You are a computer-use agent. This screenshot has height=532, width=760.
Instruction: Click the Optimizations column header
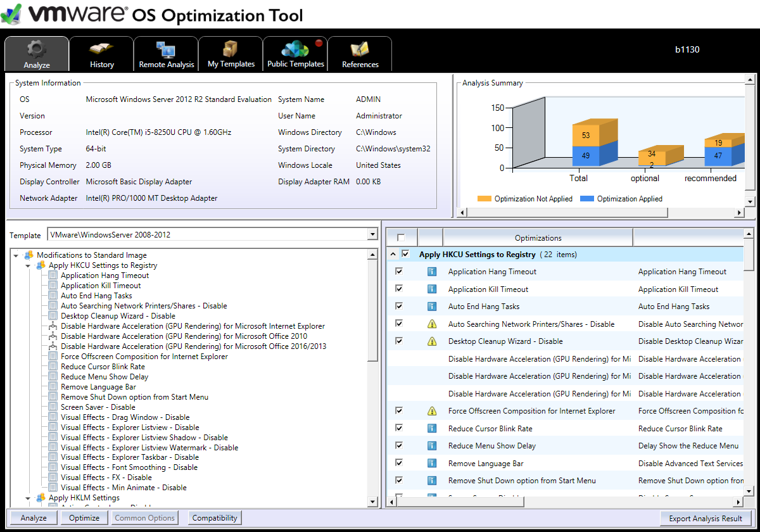point(538,238)
